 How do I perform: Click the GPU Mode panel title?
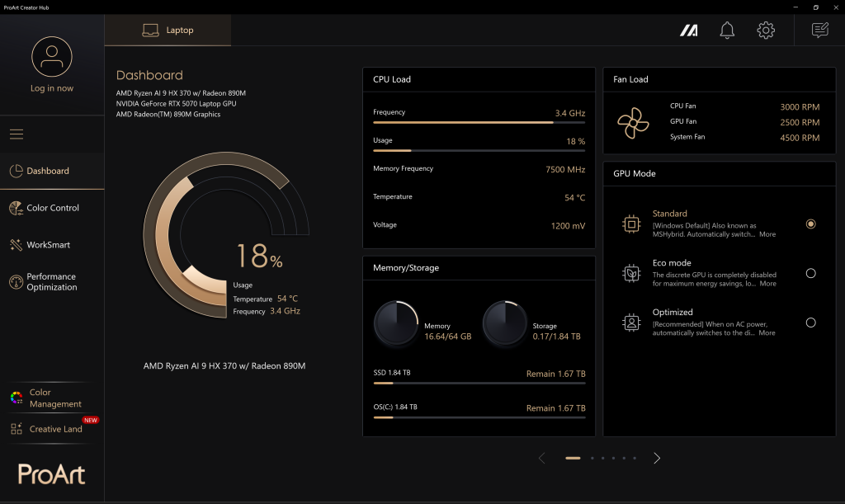(x=635, y=173)
